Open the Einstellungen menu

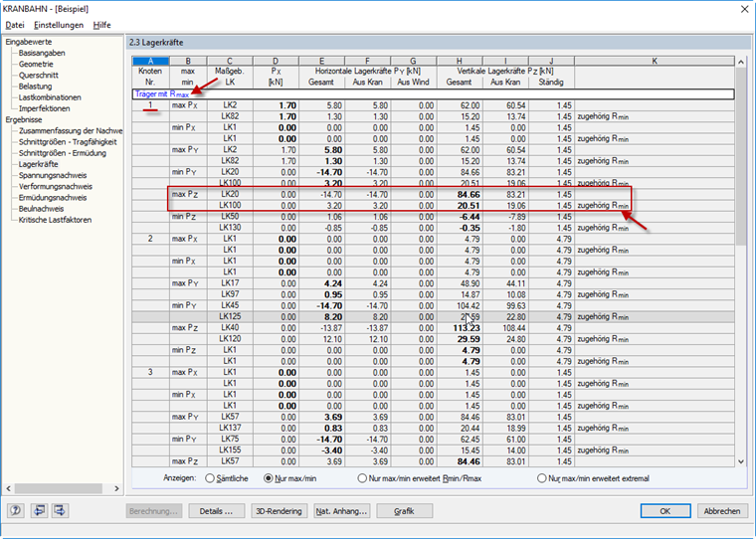point(59,25)
